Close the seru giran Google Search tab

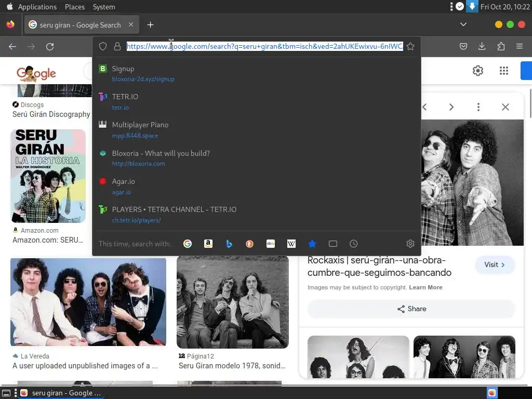[131, 24]
